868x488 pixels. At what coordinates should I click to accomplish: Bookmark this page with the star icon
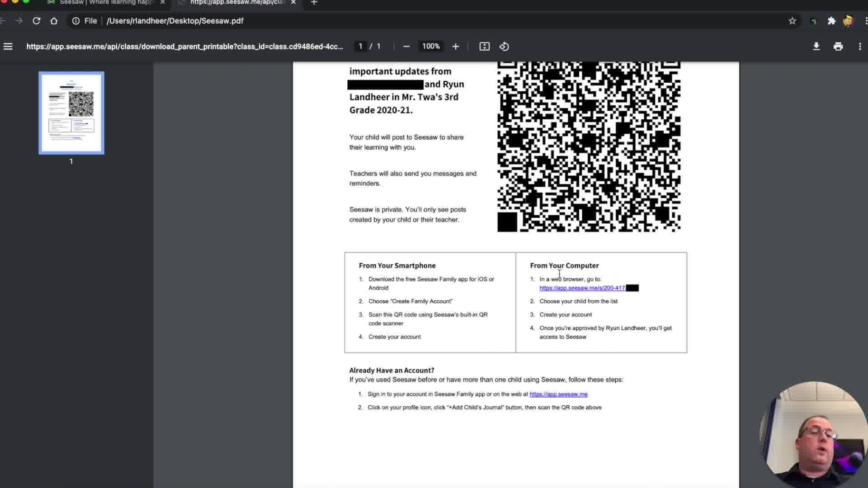click(x=792, y=21)
